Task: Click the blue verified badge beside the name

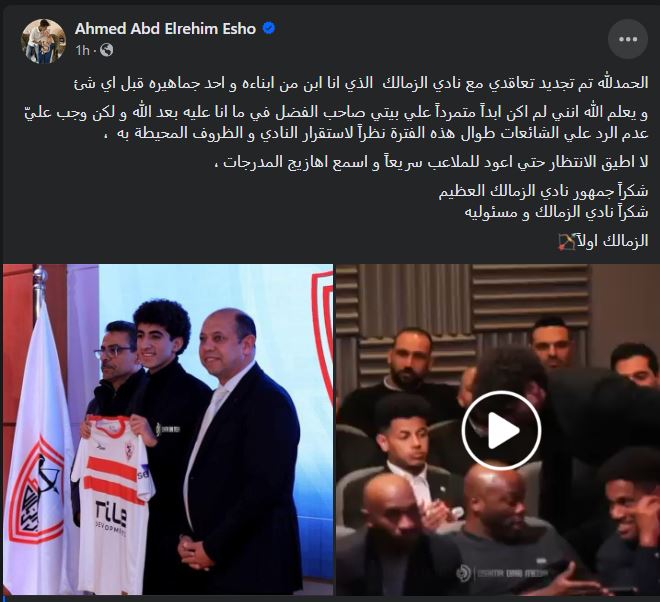Action: [x=269, y=28]
